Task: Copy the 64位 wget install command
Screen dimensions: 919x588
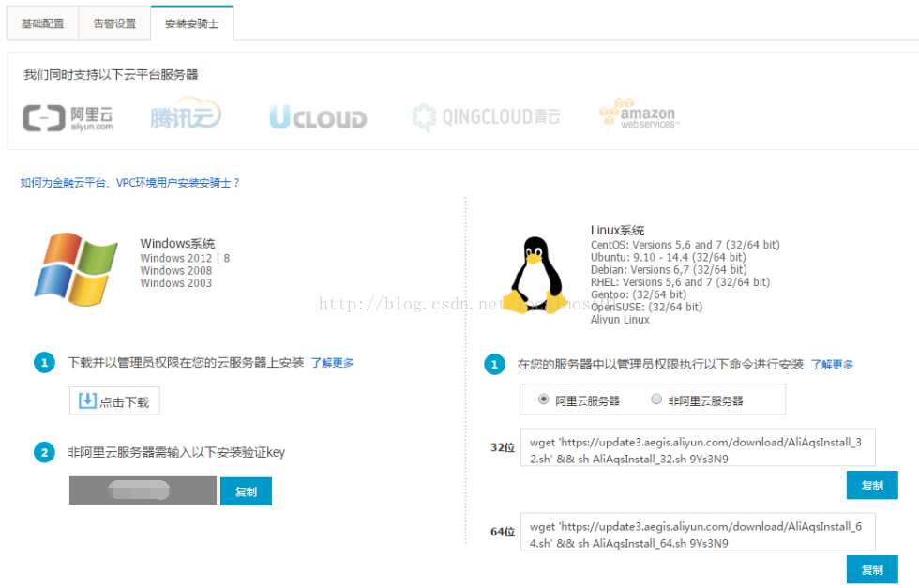Action: (x=871, y=569)
